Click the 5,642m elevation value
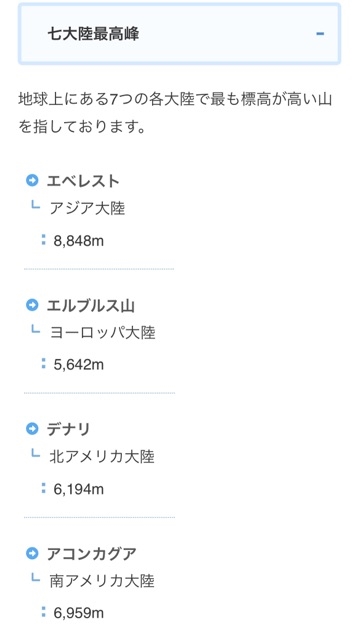 coord(79,365)
